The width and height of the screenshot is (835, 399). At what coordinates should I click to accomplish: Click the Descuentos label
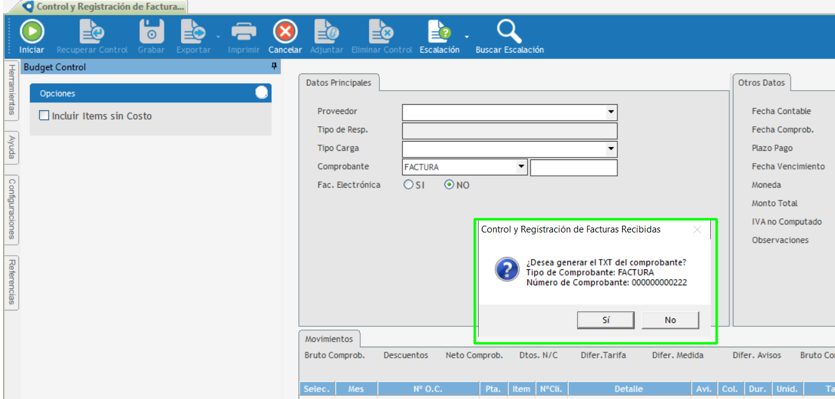pos(406,355)
